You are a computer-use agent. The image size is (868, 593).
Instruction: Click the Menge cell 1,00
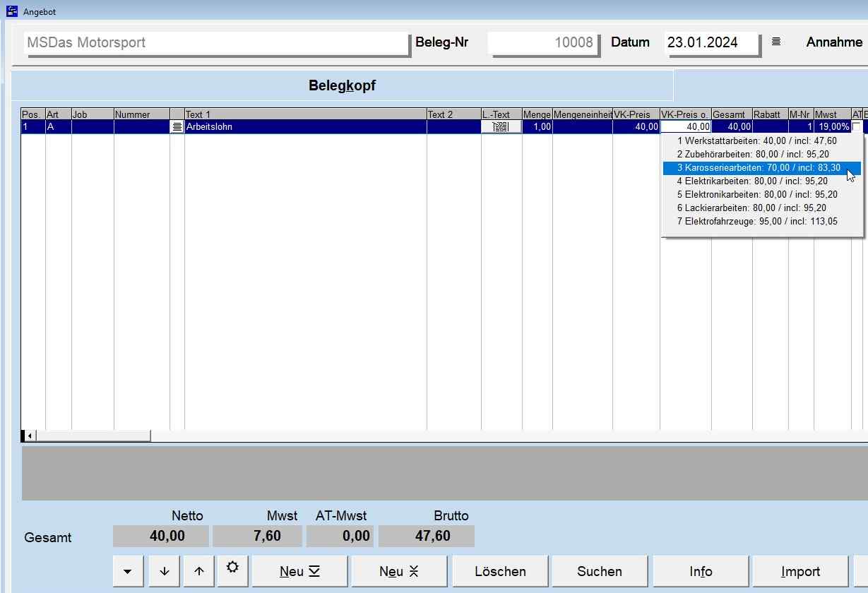tap(537, 127)
